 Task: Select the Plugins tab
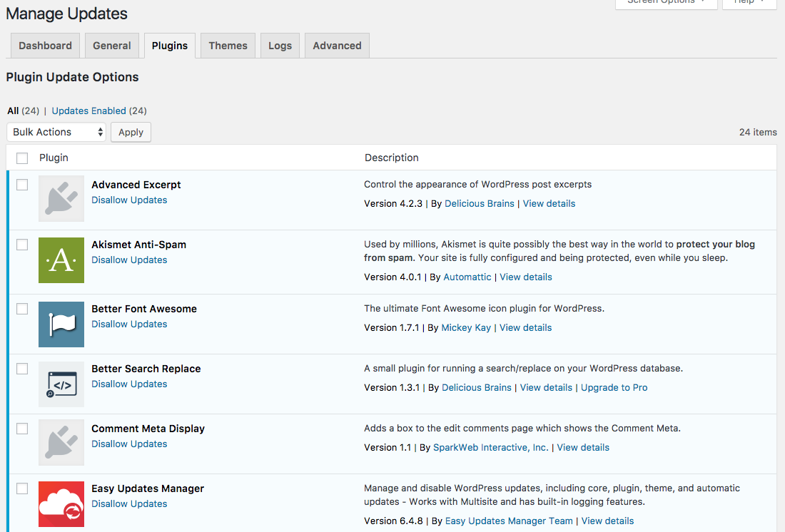170,46
